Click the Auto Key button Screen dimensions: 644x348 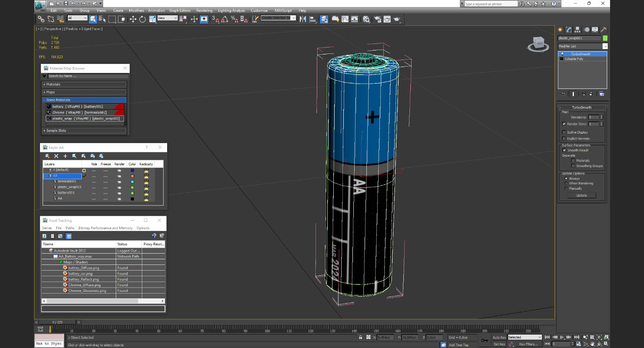pos(499,338)
